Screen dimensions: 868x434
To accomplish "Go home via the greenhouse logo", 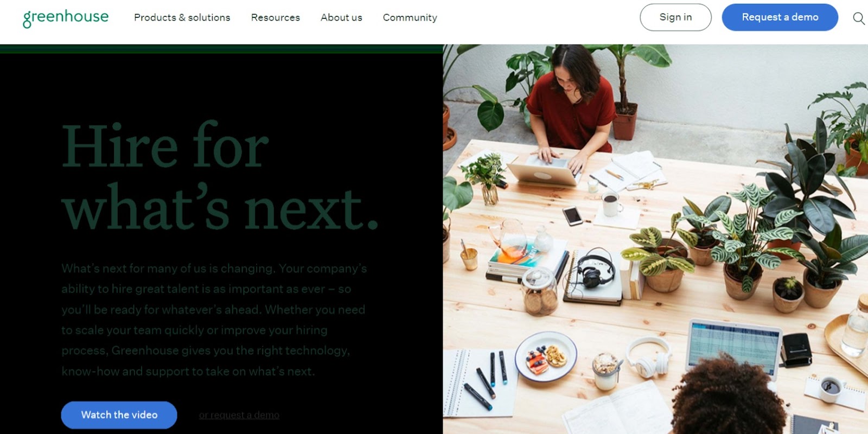I will point(66,17).
